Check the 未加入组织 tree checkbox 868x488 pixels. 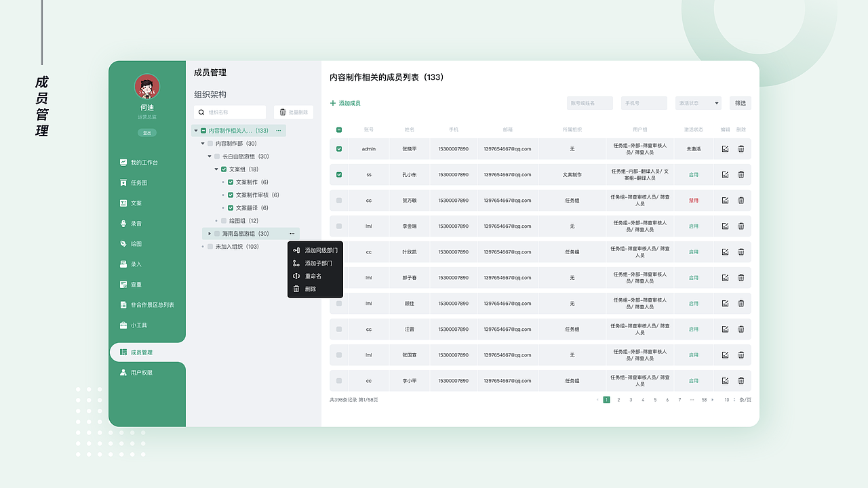pos(210,247)
